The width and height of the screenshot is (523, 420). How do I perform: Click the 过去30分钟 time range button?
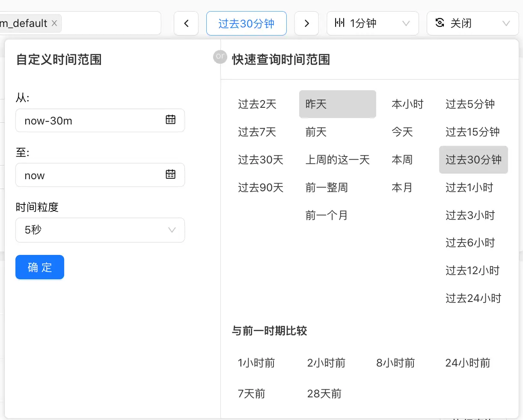pos(246,23)
